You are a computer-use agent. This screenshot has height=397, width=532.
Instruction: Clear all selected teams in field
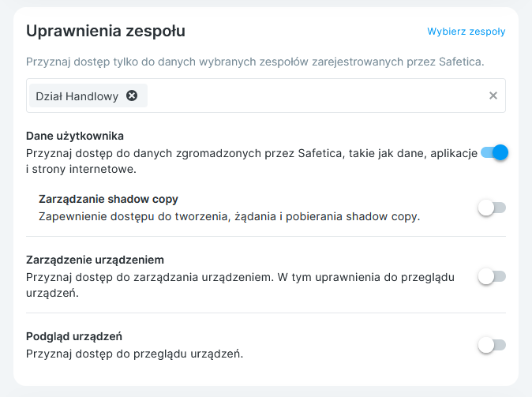(493, 96)
